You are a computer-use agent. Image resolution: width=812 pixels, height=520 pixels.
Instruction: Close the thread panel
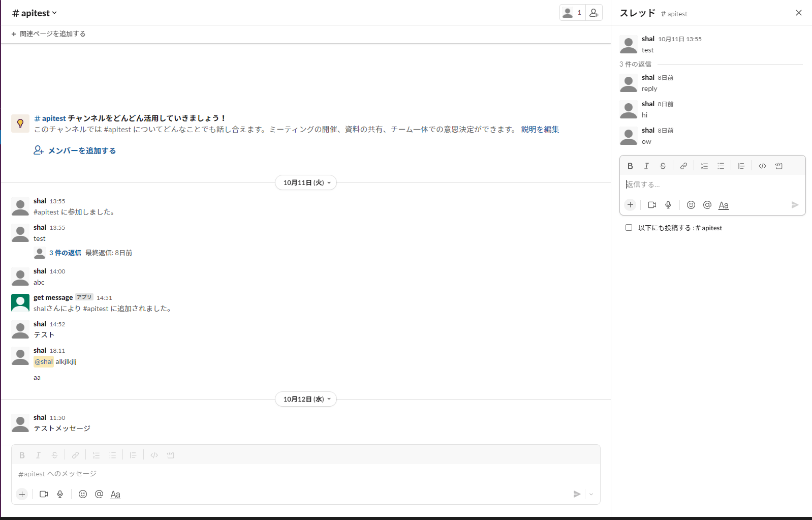tap(799, 13)
